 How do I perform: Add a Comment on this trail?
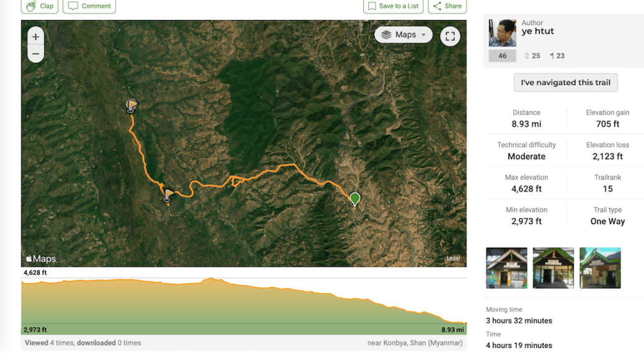click(89, 6)
